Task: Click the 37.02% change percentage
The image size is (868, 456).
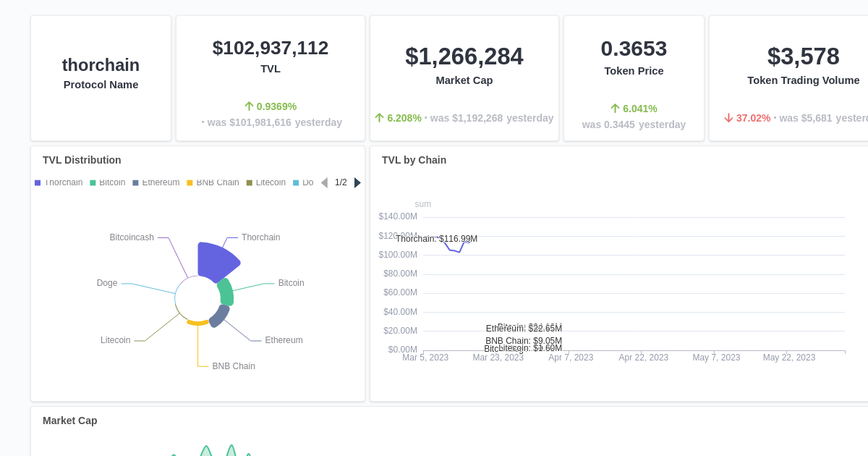Action: click(x=753, y=118)
